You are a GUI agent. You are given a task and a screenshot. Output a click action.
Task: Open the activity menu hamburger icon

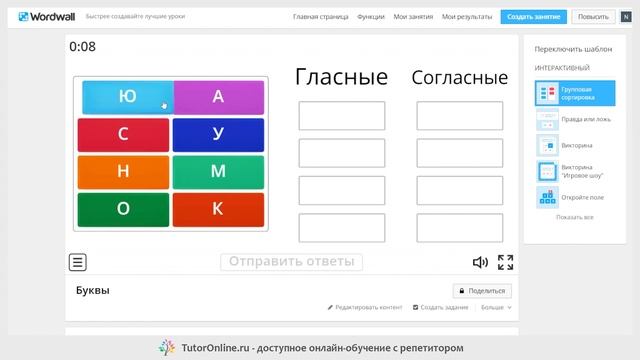tap(78, 262)
